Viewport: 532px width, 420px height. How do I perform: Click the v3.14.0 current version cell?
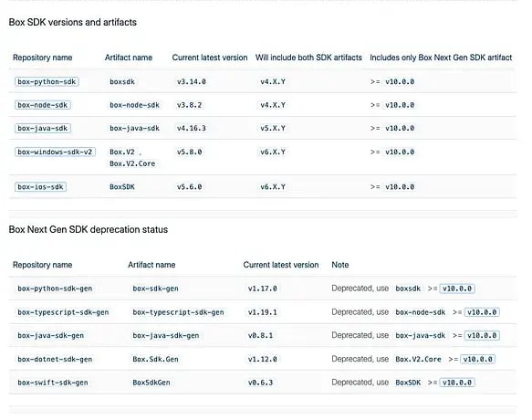click(x=192, y=82)
